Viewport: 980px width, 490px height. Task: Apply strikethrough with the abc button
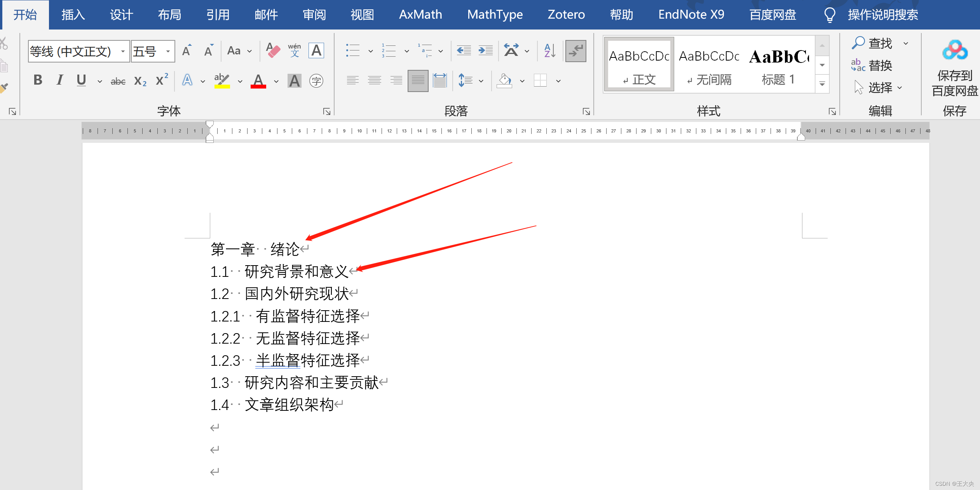click(x=118, y=81)
